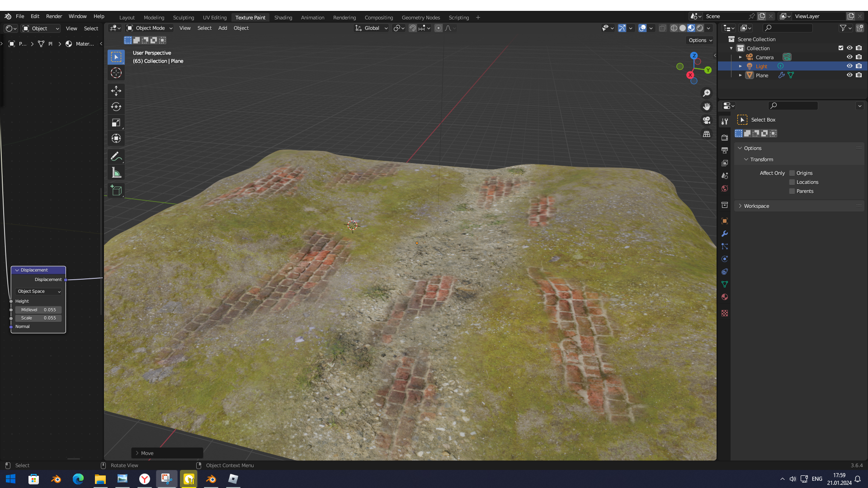Viewport: 868px width, 488px height.
Task: Open the Render properties tab
Action: click(725, 137)
